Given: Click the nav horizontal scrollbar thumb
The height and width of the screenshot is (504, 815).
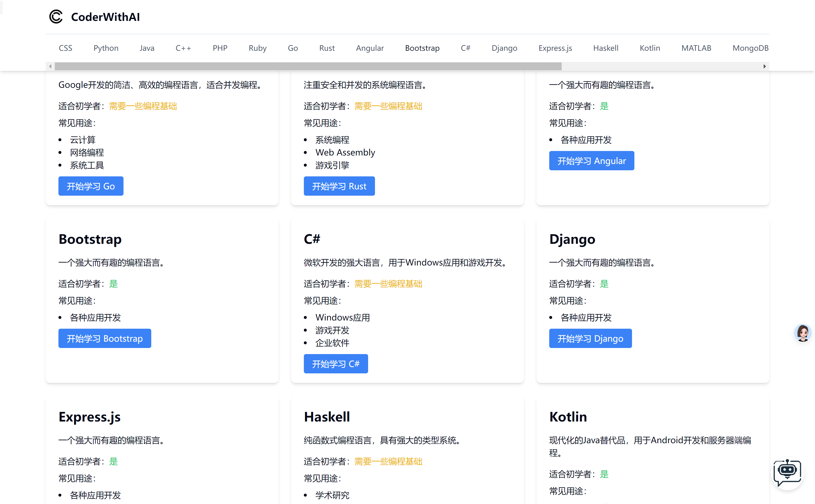Looking at the screenshot, I should point(308,66).
